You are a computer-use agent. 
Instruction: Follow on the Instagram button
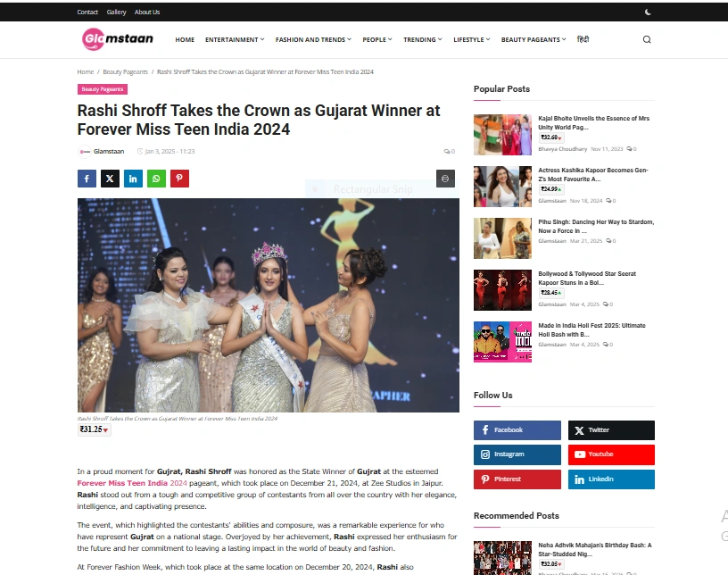click(517, 454)
